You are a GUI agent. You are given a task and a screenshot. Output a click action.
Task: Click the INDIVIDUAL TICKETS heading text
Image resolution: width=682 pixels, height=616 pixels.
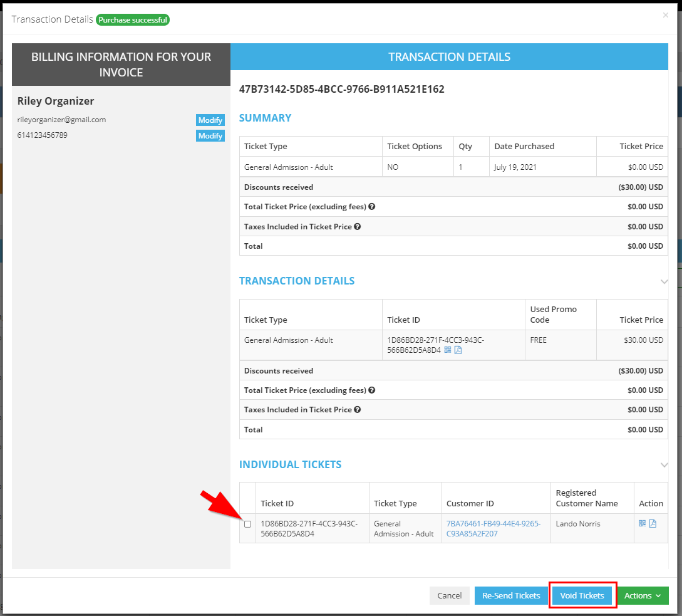(291, 464)
